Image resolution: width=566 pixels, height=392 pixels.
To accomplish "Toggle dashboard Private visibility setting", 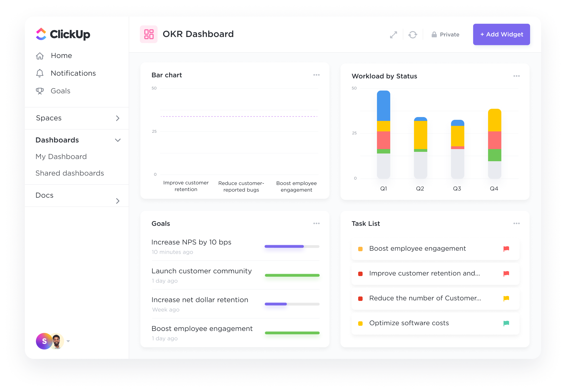I will pos(445,35).
